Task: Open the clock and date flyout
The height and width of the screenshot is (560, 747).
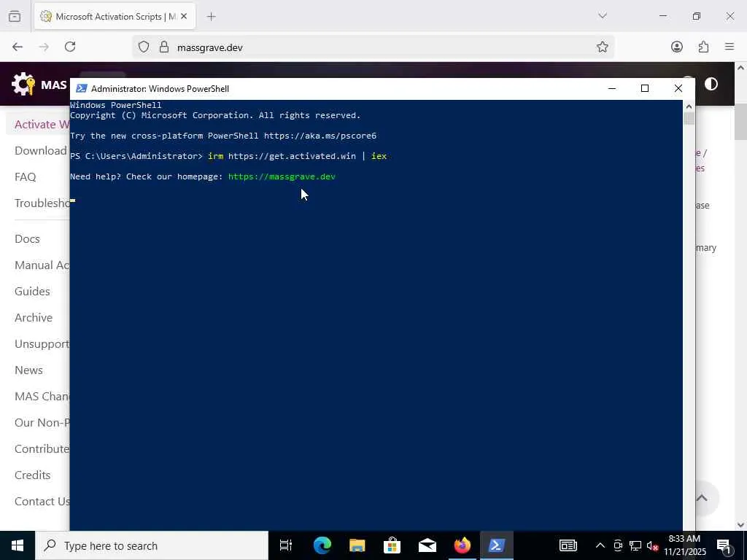Action: point(684,545)
